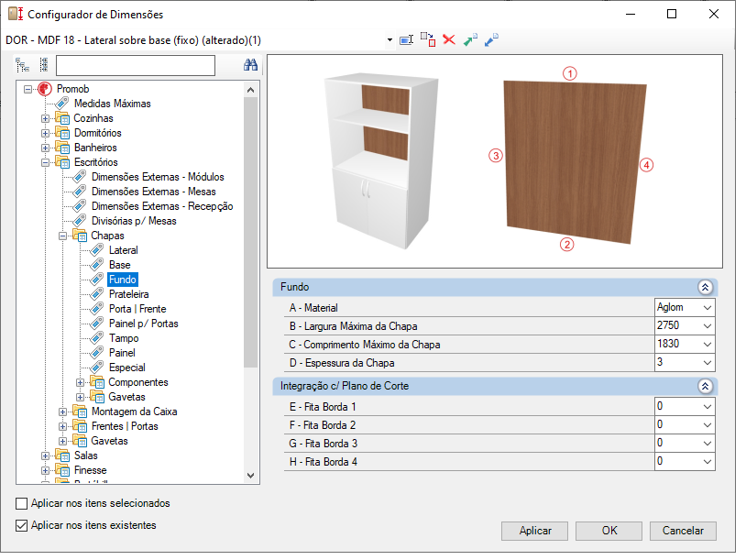Click the Aplicar button
746x560 pixels.
pyautogui.click(x=535, y=531)
